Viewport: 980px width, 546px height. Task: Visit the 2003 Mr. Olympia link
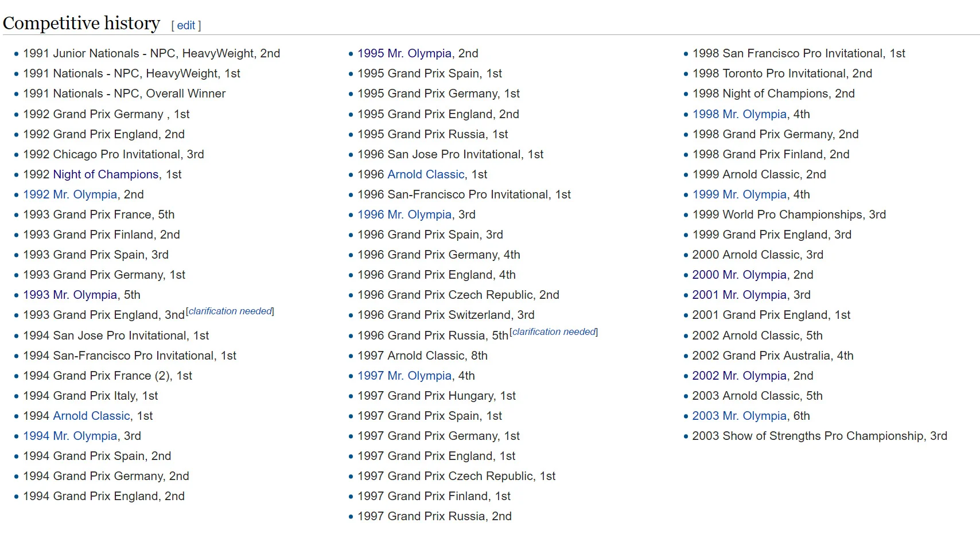[x=739, y=416]
